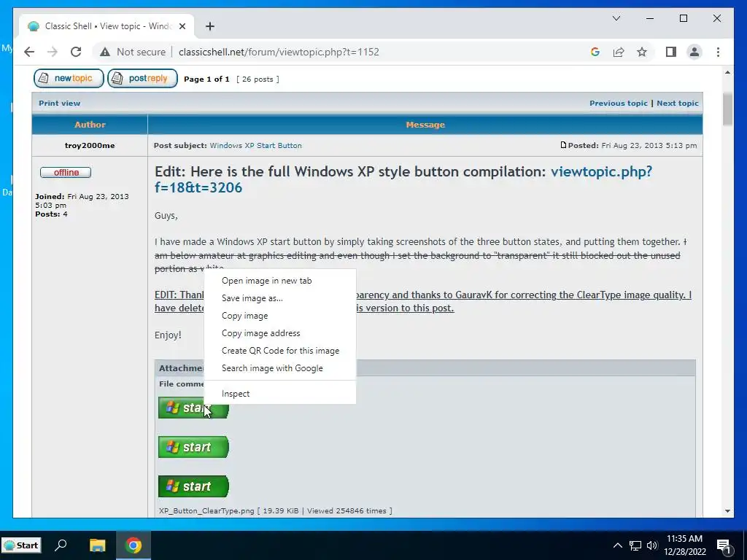Open the Not secure warning icon

click(x=105, y=52)
